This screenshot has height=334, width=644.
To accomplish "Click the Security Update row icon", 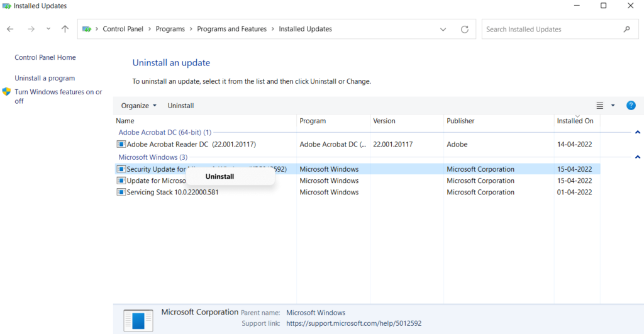I will pyautogui.click(x=121, y=169).
